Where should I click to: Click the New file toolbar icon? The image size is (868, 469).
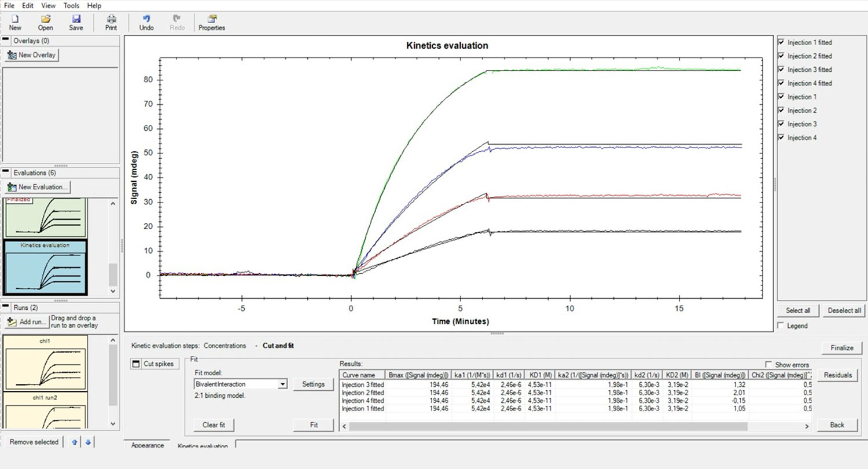[x=15, y=19]
